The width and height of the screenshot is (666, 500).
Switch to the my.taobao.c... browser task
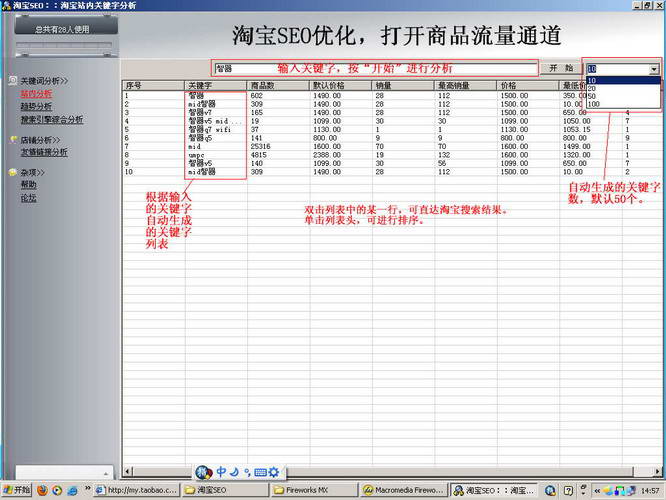[137, 490]
